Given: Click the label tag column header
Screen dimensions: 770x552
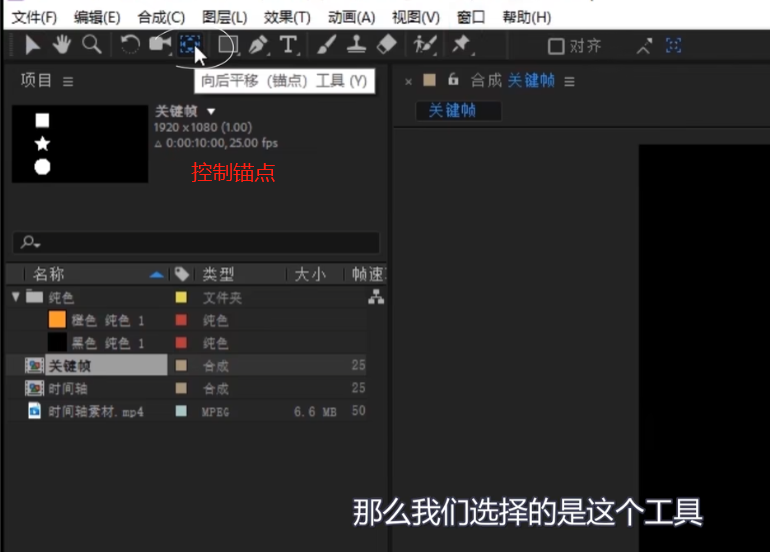Looking at the screenshot, I should [x=182, y=274].
